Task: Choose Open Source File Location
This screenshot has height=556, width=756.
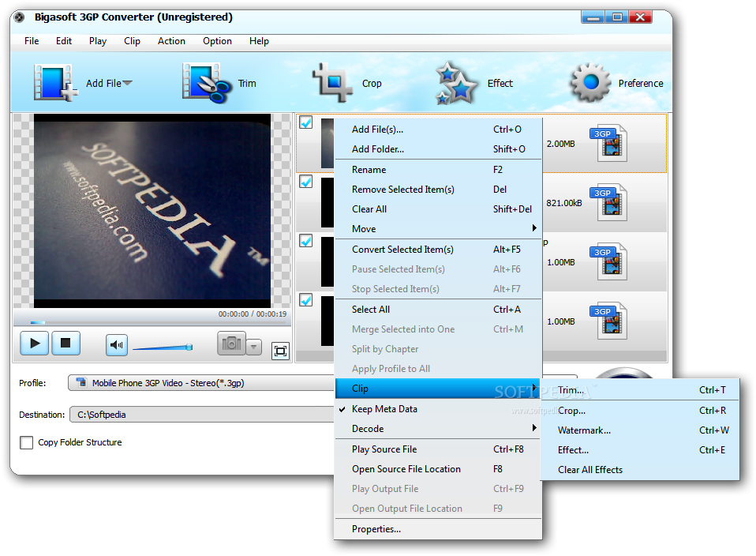Action: click(438, 469)
